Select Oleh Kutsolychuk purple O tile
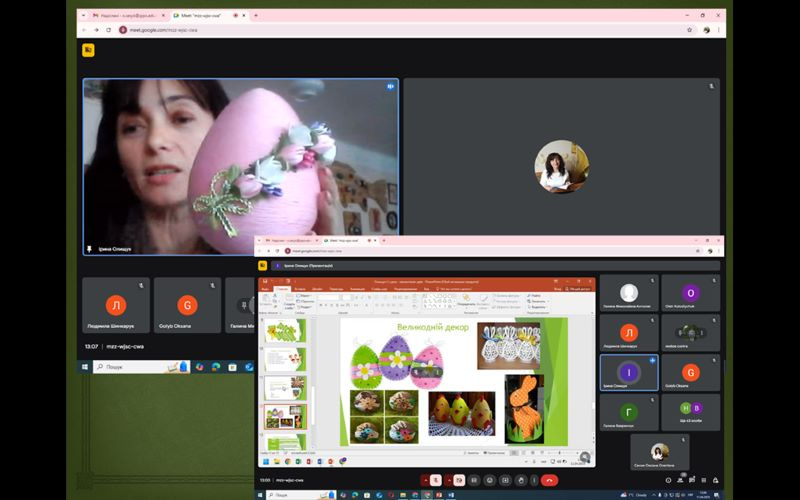Viewport: 800px width, 500px height. [691, 293]
